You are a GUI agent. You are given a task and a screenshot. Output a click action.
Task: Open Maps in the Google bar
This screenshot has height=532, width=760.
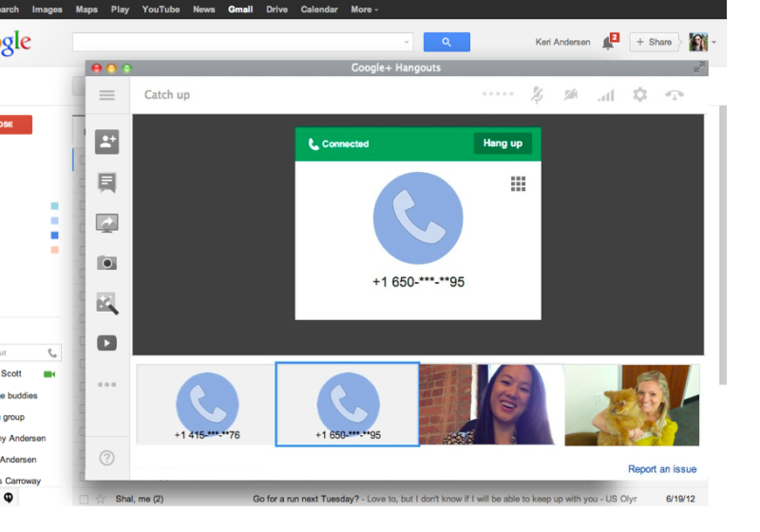click(x=86, y=9)
